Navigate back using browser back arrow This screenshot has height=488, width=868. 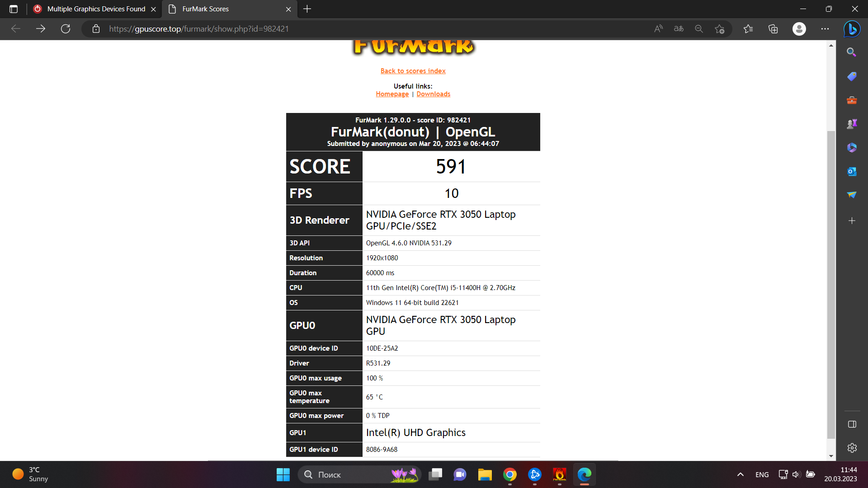pos(17,28)
